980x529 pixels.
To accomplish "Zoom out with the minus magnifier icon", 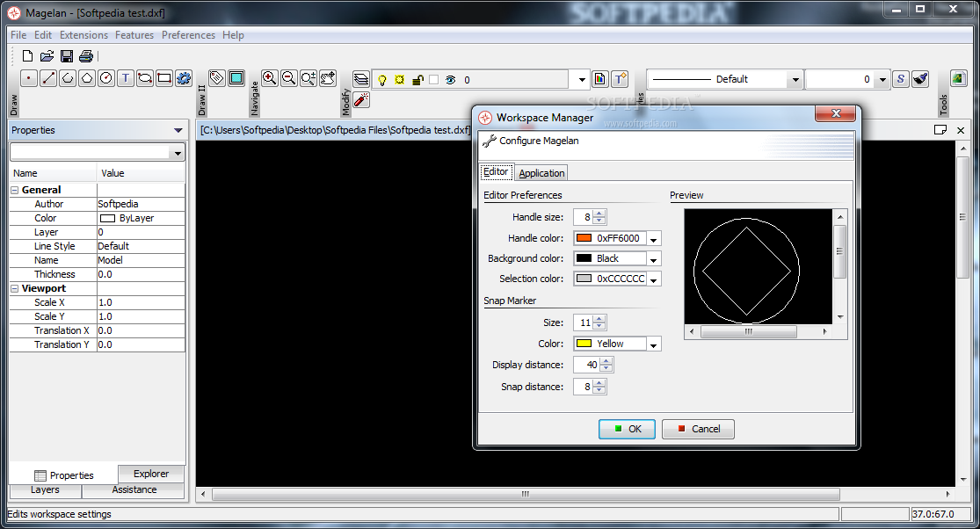I will pos(289,78).
